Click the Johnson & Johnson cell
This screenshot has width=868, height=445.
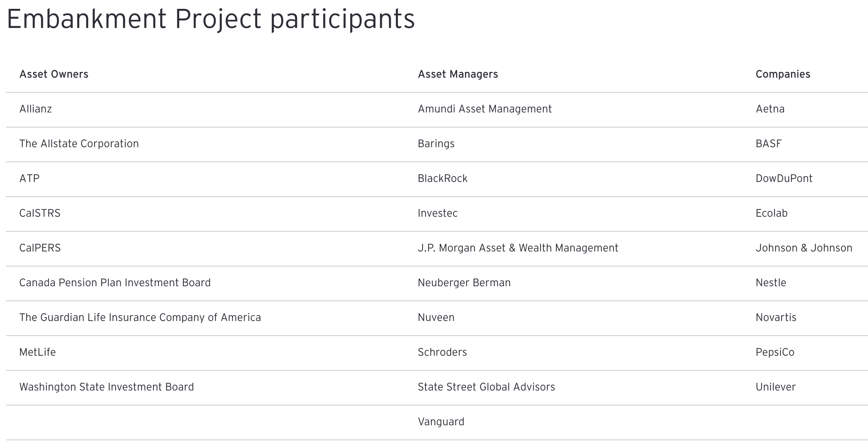tap(804, 248)
